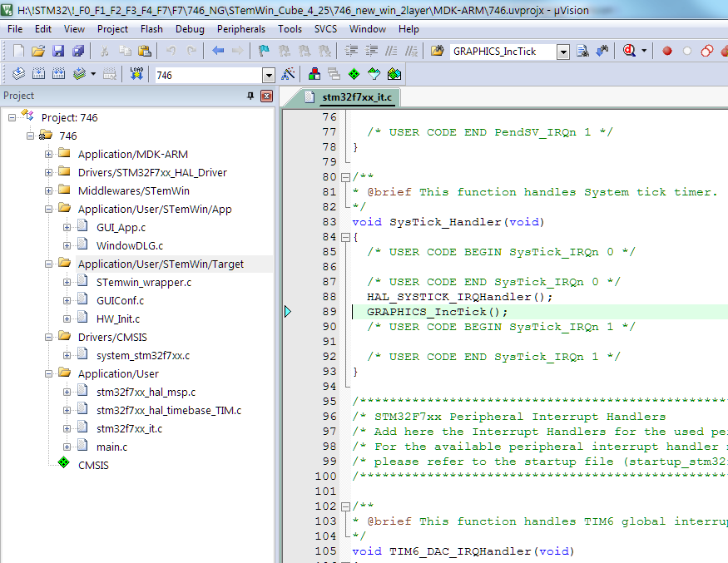Collapse the comment fold at line 80
Image resolution: width=728 pixels, height=563 pixels.
(344, 177)
